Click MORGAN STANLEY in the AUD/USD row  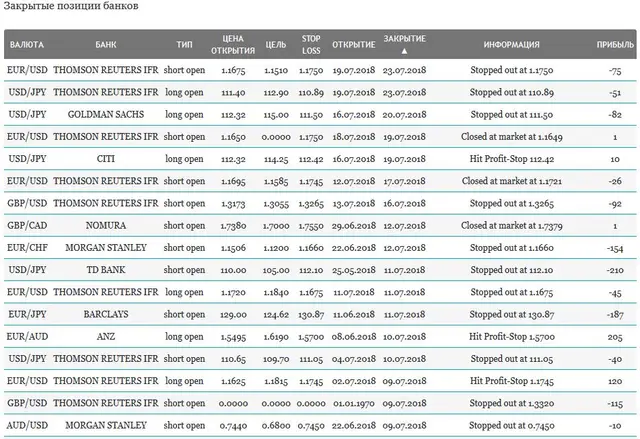pyautogui.click(x=106, y=425)
